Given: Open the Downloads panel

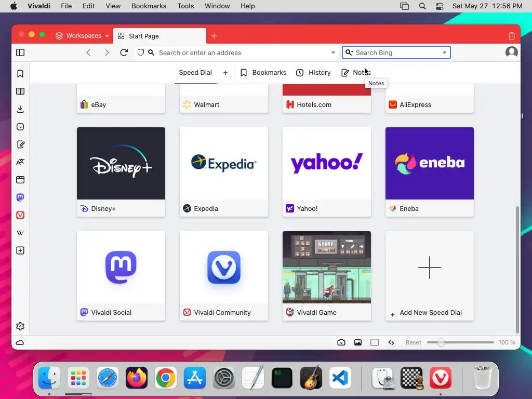Looking at the screenshot, I should (x=20, y=109).
